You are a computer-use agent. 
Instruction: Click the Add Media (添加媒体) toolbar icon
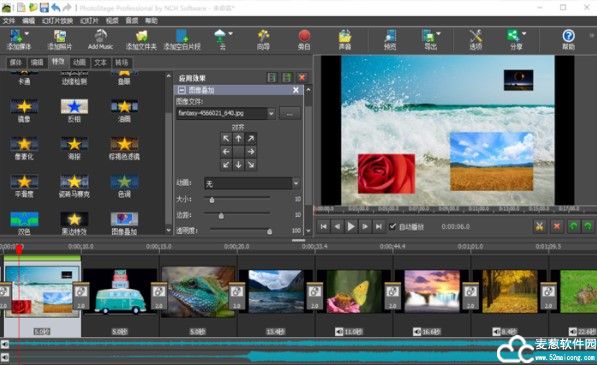pyautogui.click(x=16, y=36)
